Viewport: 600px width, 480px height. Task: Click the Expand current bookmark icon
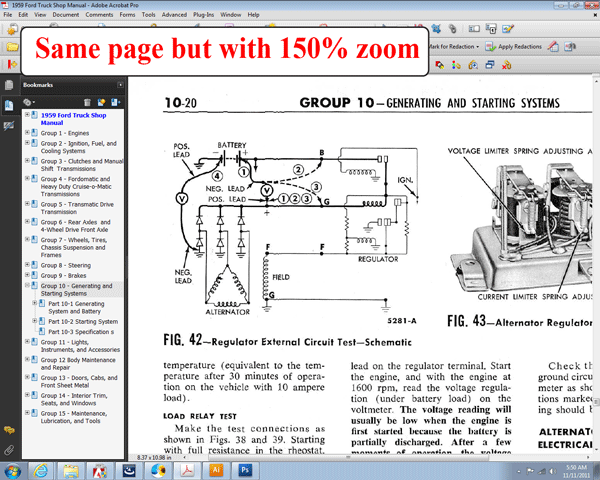click(115, 102)
